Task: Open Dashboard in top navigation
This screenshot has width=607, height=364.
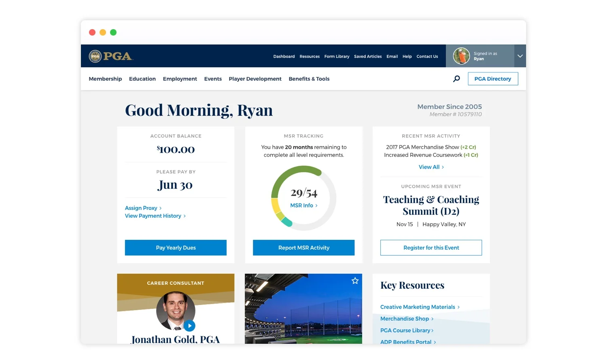Action: 284,57
